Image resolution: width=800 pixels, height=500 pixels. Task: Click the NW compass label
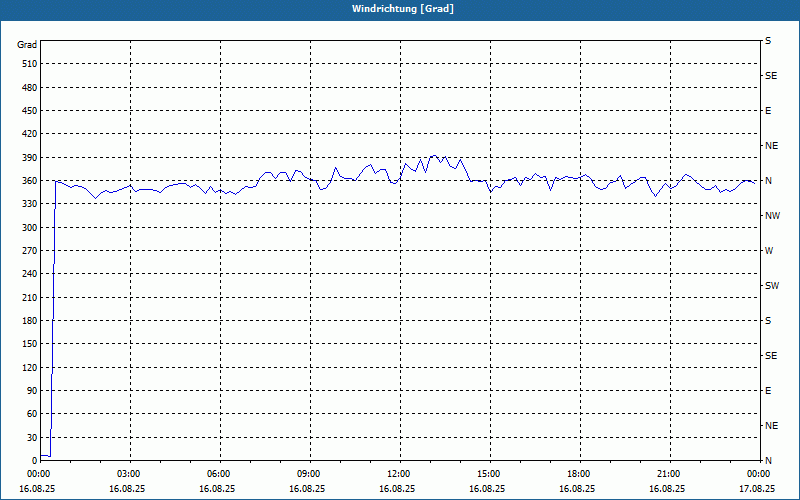point(772,216)
